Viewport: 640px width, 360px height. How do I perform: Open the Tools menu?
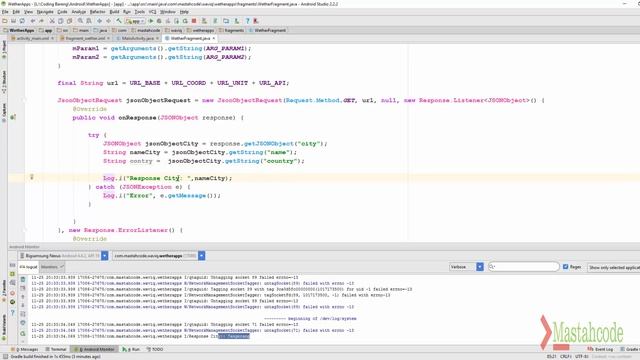click(140, 12)
